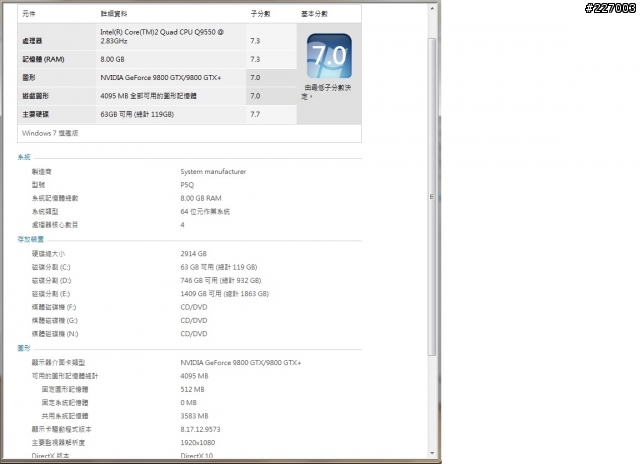Image resolution: width=640 pixels, height=464 pixels.
Task: Click CD/DVD value for drive F:
Action: click(194, 307)
